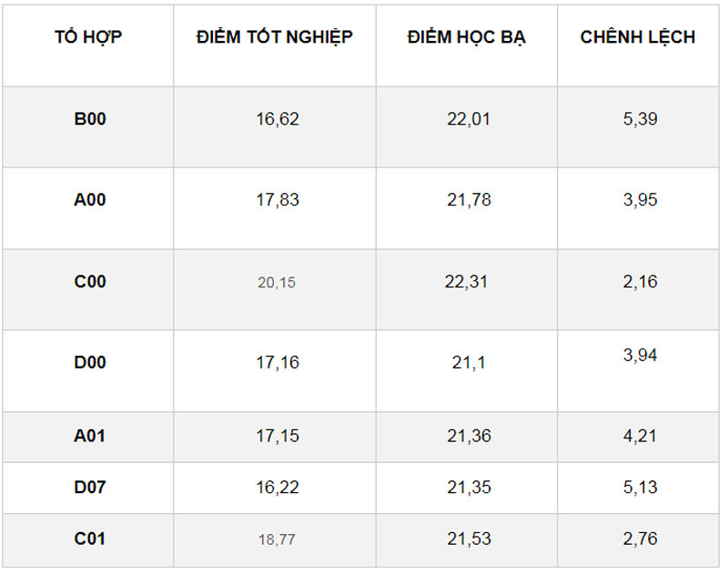Select the 21,35 cell in the D07 row

[x=469, y=488]
